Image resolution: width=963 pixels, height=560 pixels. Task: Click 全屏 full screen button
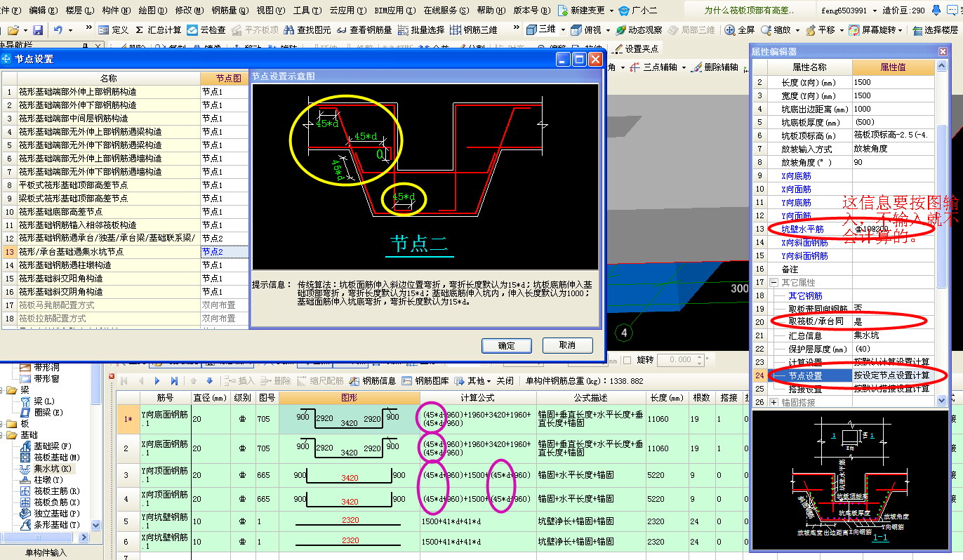(x=740, y=30)
